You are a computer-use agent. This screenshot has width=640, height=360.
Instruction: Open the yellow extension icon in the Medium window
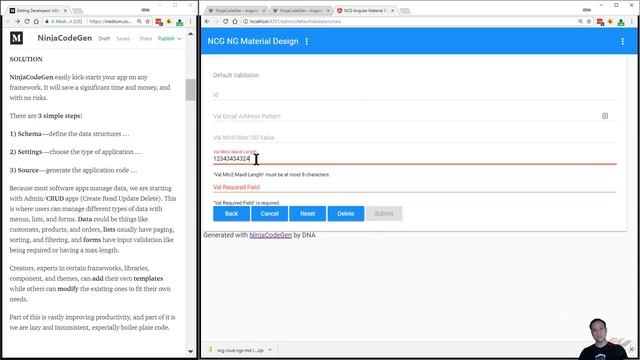click(169, 21)
